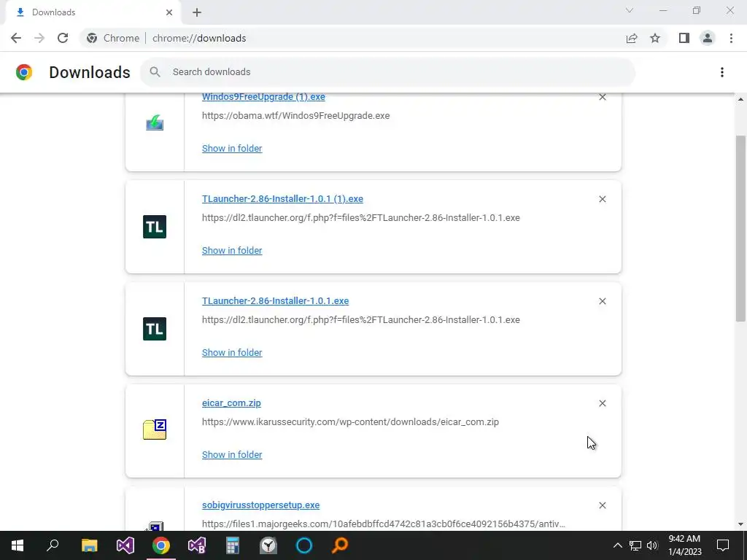747x560 pixels.
Task: Click the browser forward arrow
Action: click(39, 38)
